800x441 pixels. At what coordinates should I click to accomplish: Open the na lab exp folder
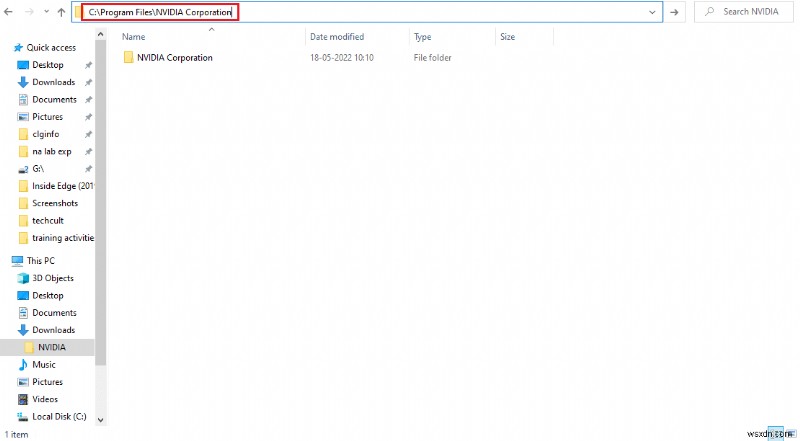(52, 152)
